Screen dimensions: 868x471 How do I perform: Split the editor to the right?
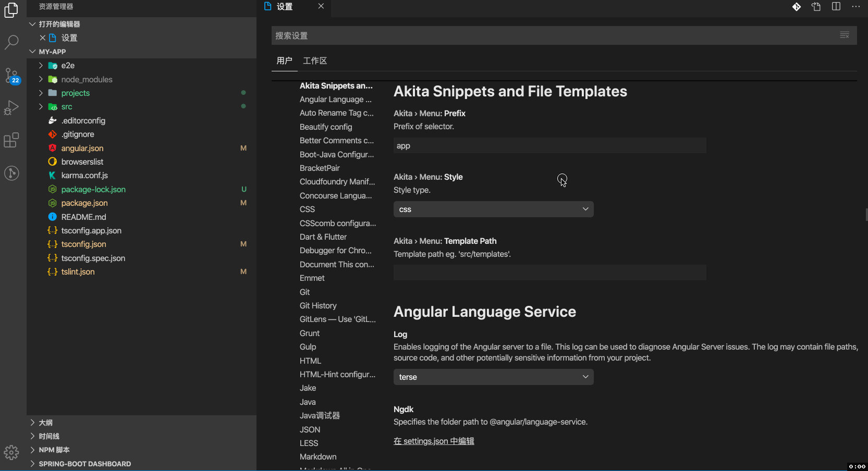836,7
